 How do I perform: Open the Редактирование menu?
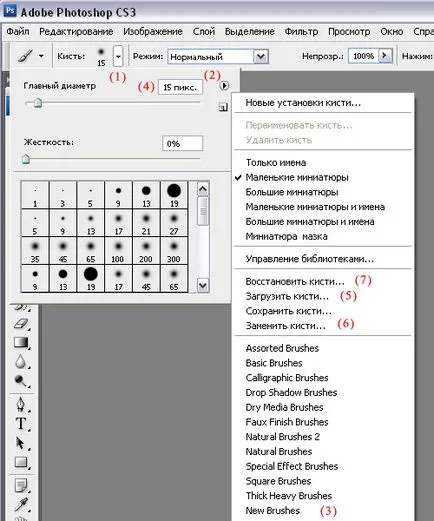tap(76, 32)
